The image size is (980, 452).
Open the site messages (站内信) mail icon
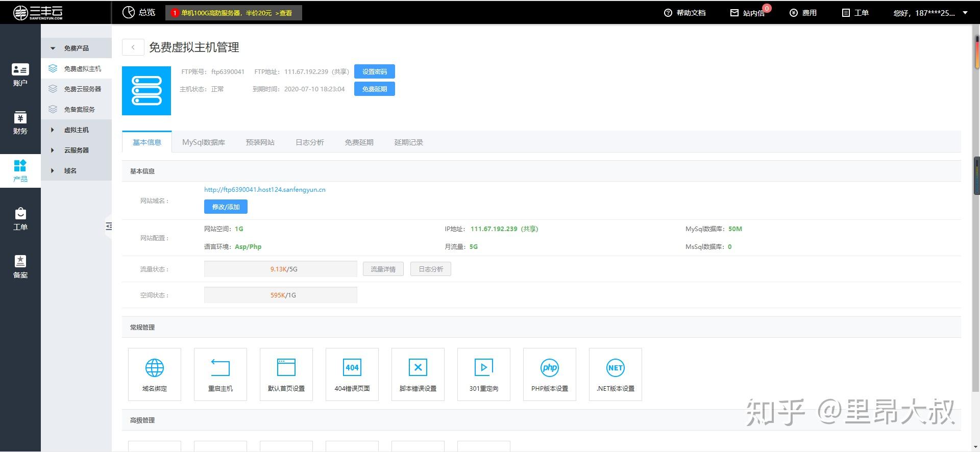coord(734,13)
